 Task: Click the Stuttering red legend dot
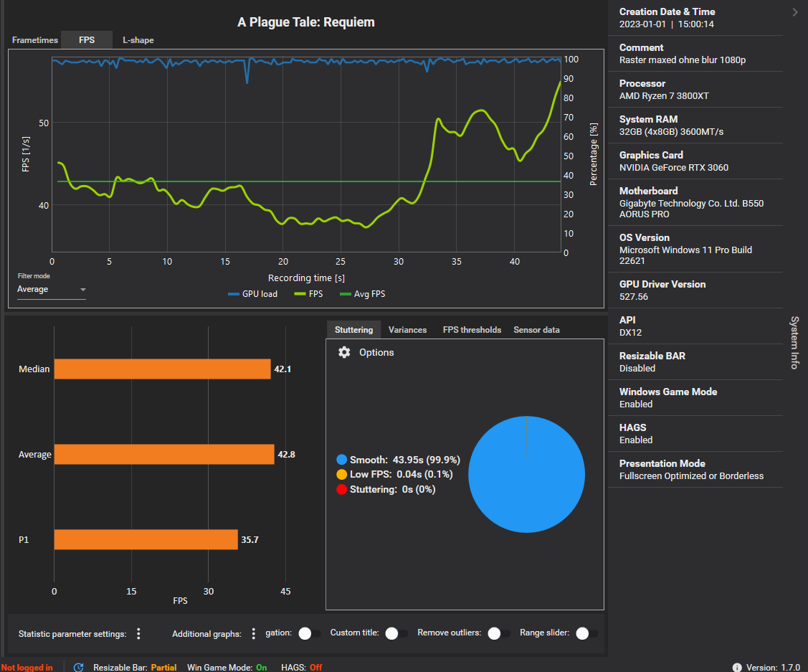tap(341, 489)
